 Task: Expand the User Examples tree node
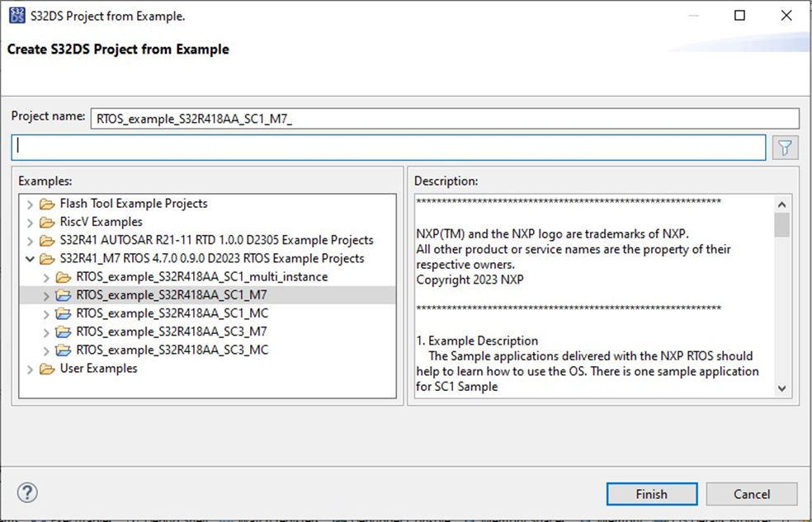click(x=30, y=369)
